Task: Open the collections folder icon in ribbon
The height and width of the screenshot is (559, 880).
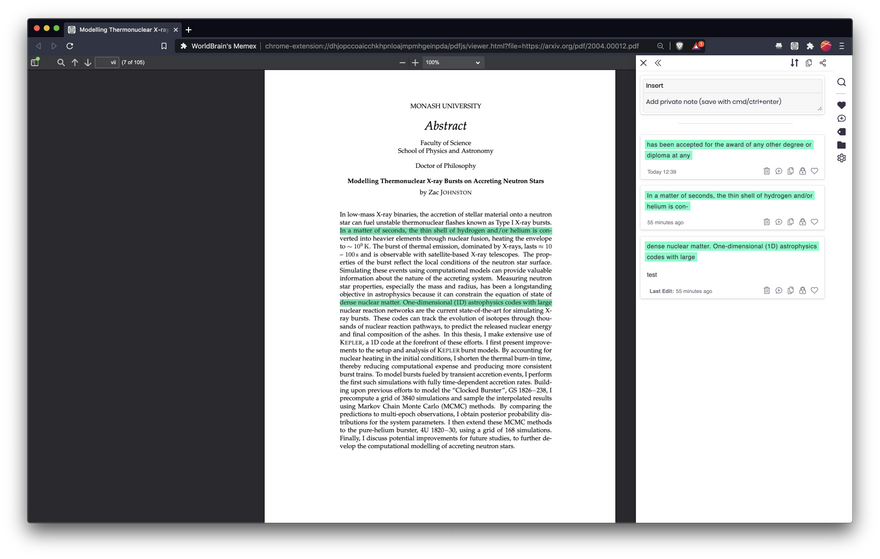Action: (842, 145)
